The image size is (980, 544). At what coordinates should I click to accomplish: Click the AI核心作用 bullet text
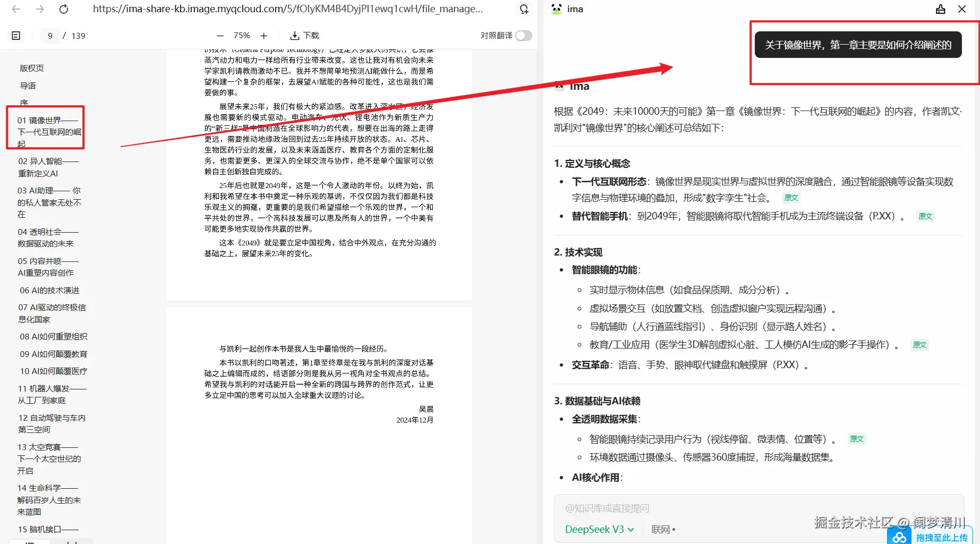point(595,478)
